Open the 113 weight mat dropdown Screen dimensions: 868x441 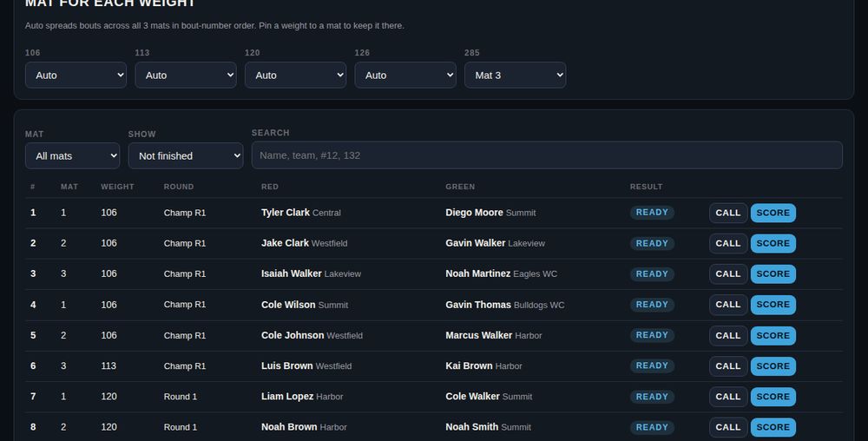coord(186,76)
